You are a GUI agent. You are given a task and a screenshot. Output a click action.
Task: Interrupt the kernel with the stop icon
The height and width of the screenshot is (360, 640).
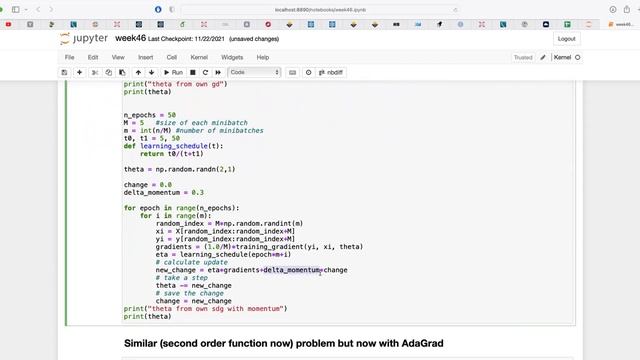click(193, 72)
